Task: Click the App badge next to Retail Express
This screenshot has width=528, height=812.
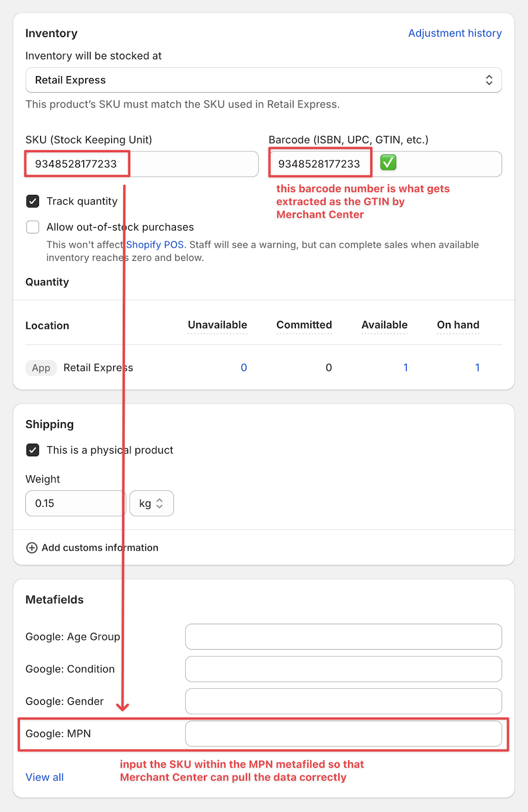Action: point(41,368)
